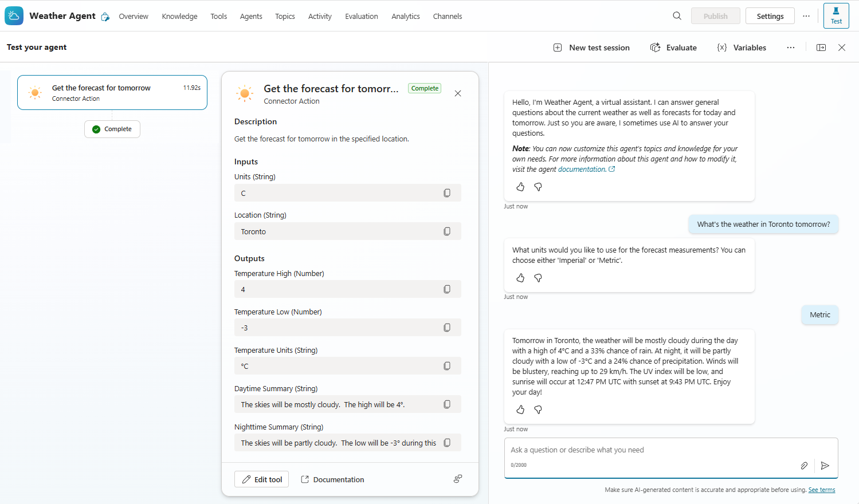This screenshot has width=859, height=504.
Task: Give thumbs down to the units question message
Action: [x=538, y=278]
